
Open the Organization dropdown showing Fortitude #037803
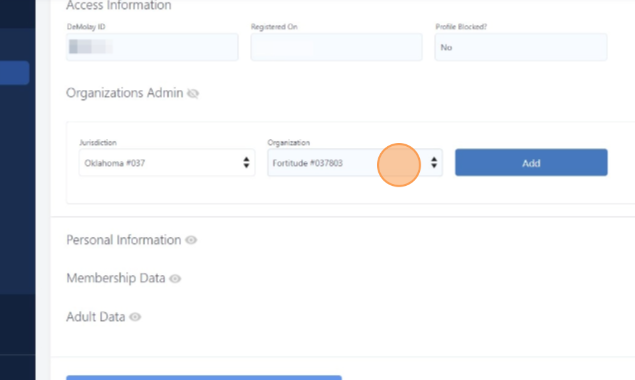pos(355,162)
